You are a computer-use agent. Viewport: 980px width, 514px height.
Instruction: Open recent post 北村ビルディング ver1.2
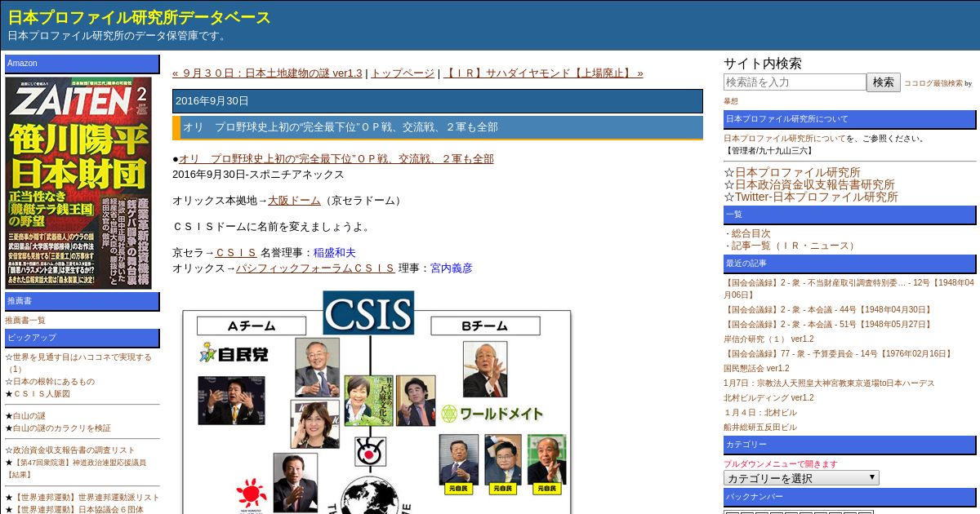click(x=768, y=397)
